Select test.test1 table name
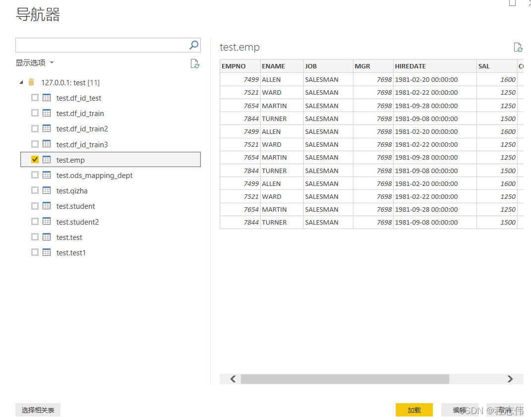The height and width of the screenshot is (420, 531). [71, 253]
